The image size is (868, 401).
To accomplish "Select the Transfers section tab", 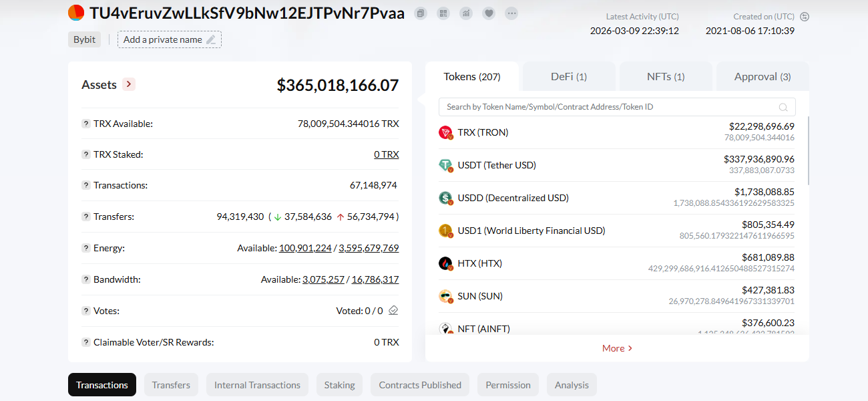I will [171, 385].
